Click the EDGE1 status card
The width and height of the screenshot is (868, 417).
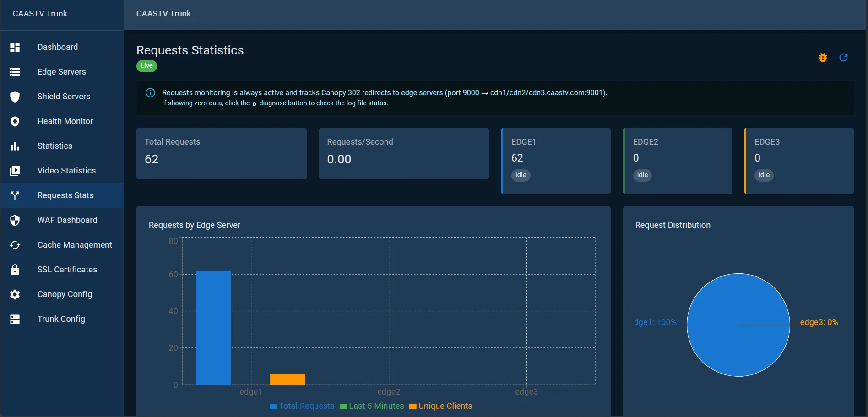pyautogui.click(x=555, y=161)
